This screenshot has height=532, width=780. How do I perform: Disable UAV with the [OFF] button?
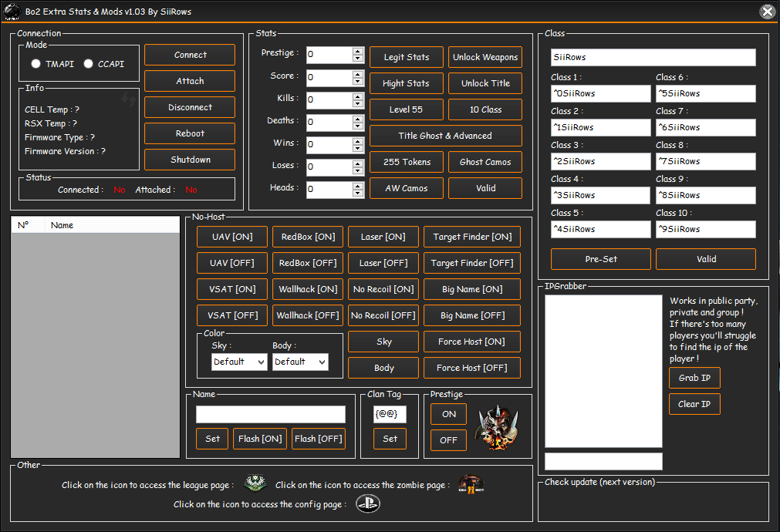click(232, 263)
